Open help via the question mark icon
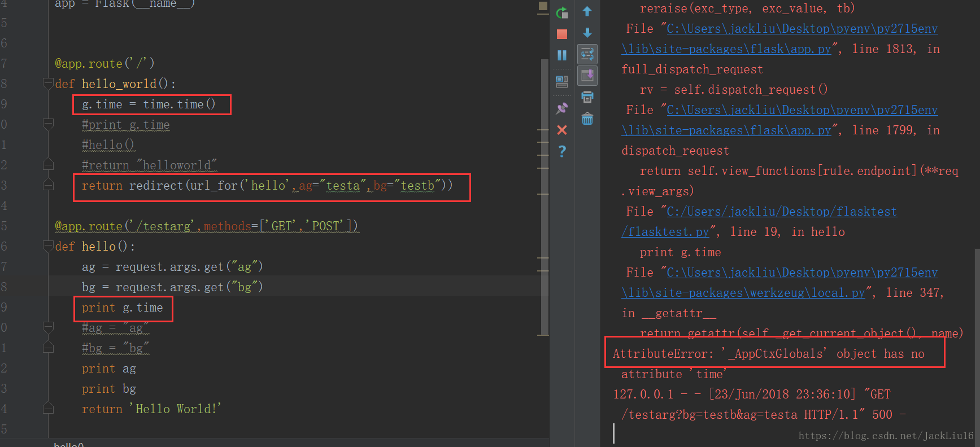This screenshot has width=980, height=447. [x=562, y=151]
